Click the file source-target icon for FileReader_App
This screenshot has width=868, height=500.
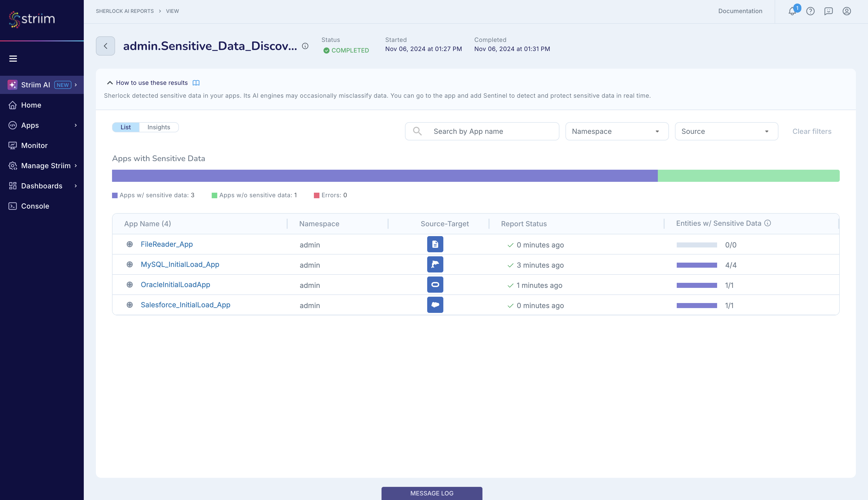(x=435, y=244)
